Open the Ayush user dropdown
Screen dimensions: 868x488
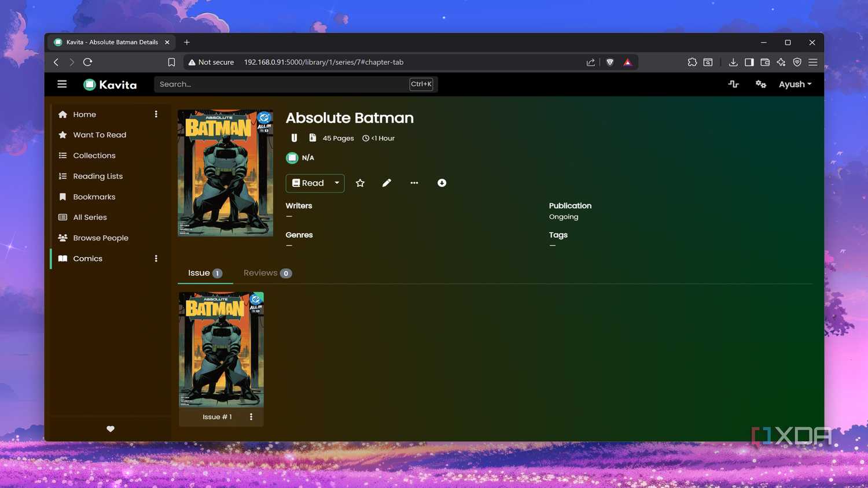pyautogui.click(x=795, y=84)
